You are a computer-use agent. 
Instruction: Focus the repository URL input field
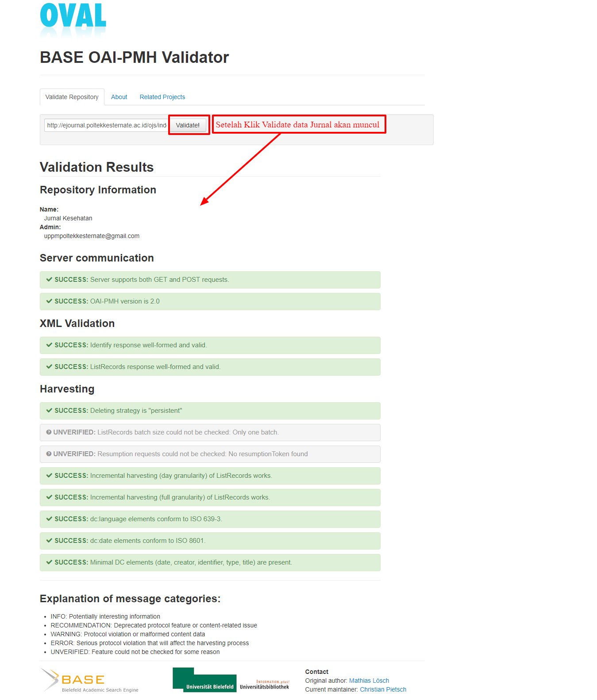[x=107, y=125]
